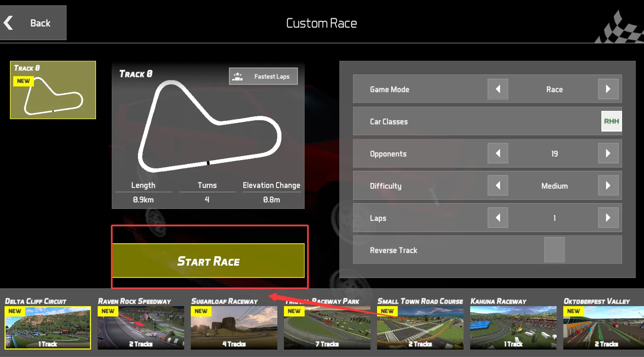Choose Small Town Road Course venue
The image size is (644, 357).
coord(420,327)
